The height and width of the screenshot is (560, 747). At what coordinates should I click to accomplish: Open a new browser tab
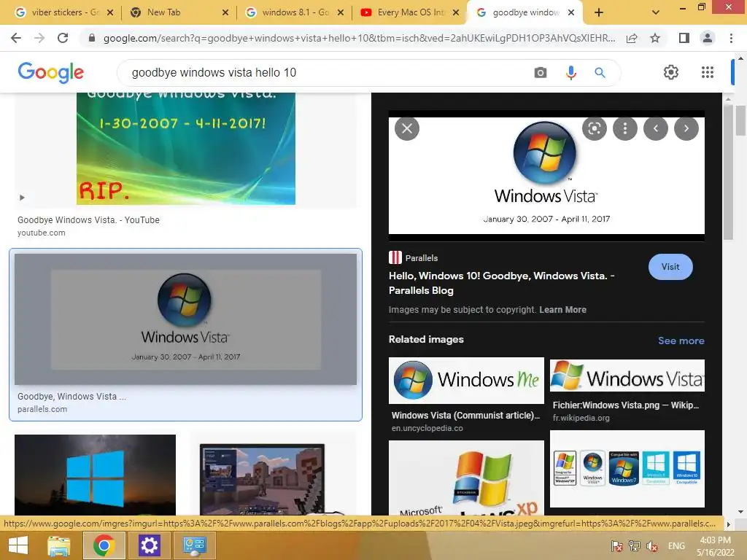[599, 12]
